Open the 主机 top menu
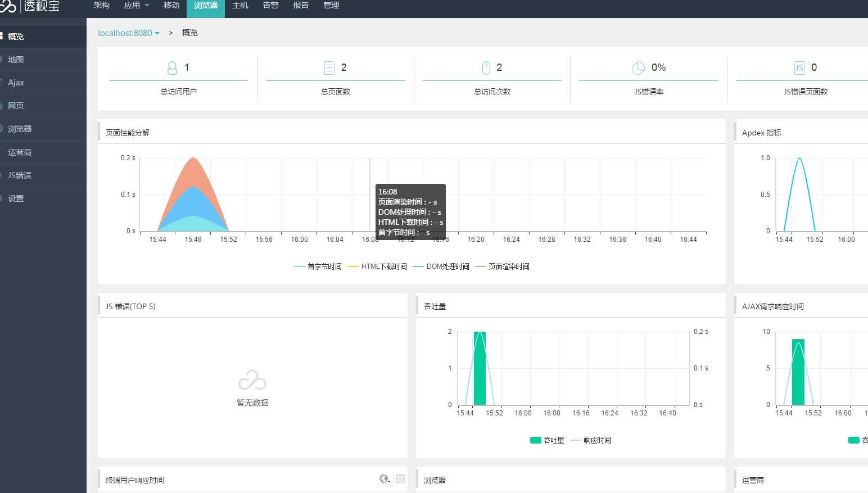This screenshot has height=493, width=868. pos(240,5)
